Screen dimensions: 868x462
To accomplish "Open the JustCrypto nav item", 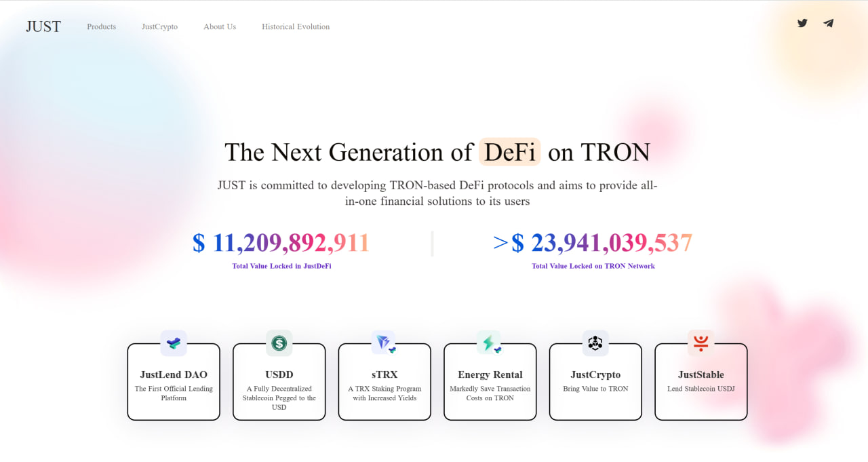I will (x=159, y=26).
